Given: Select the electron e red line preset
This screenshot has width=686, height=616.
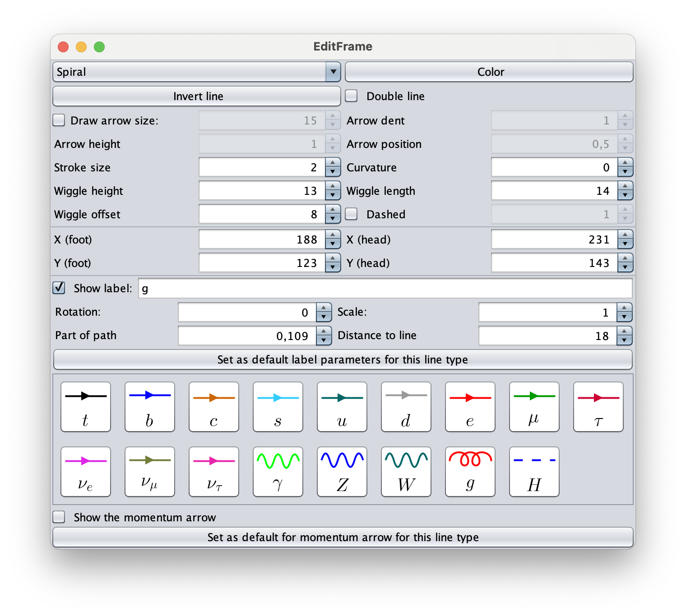Looking at the screenshot, I should pyautogui.click(x=470, y=407).
